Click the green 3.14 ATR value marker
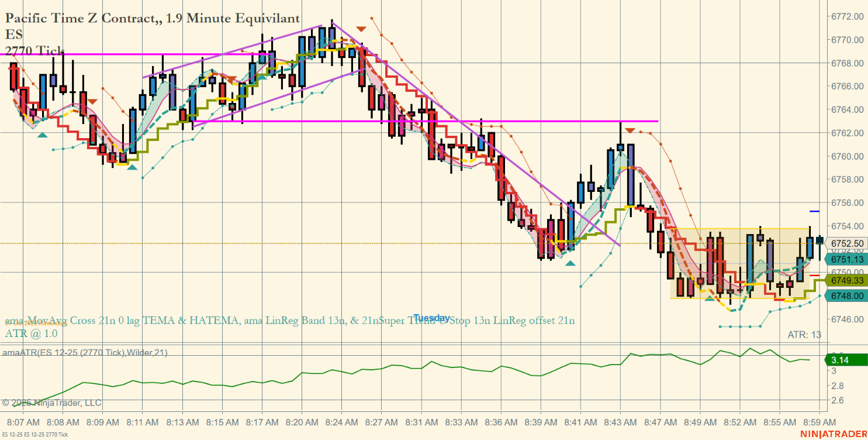Viewport: 868px width, 440px height. tap(845, 359)
